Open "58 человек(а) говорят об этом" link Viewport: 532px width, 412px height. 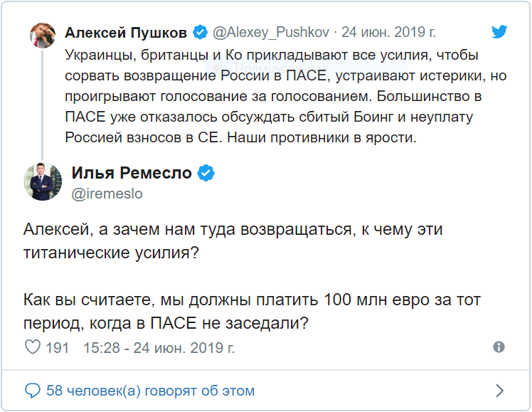point(150,391)
